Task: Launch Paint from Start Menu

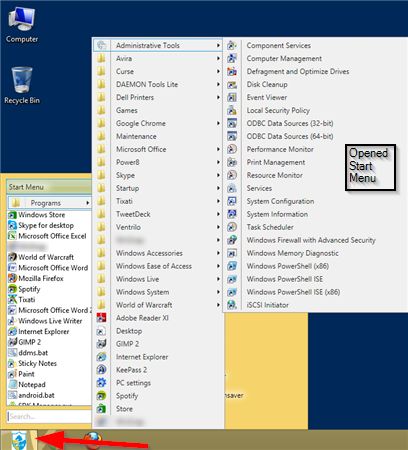Action: (x=49, y=374)
